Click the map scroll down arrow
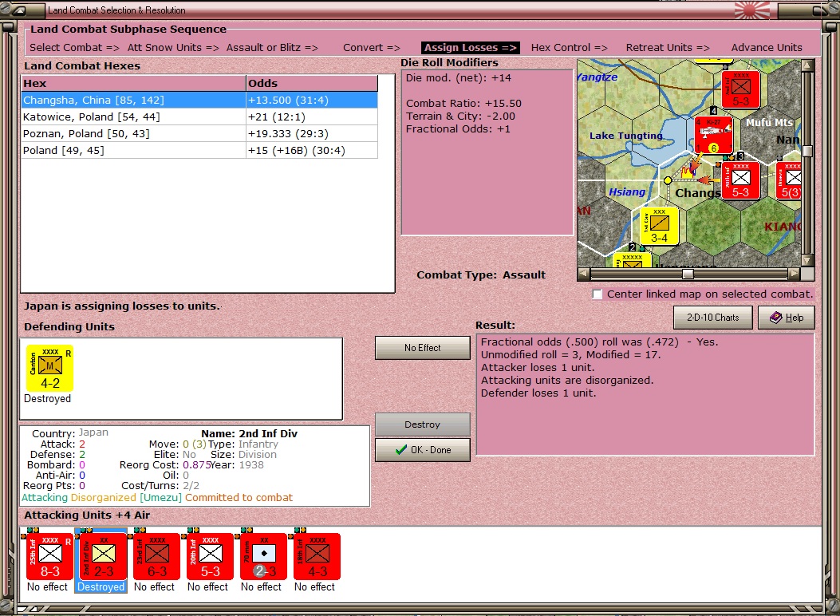The height and width of the screenshot is (616, 840). point(807,260)
